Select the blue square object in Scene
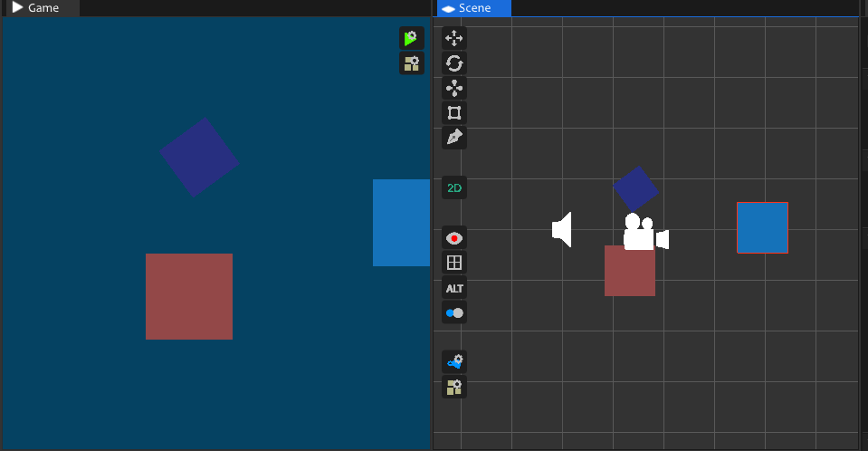The image size is (868, 451). tap(762, 227)
